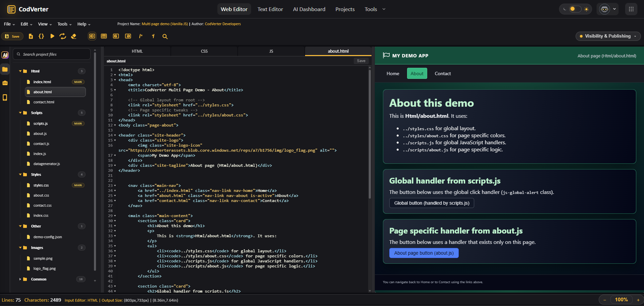
Task: Click Global button (handled by scripts.js)
Action: (432, 203)
